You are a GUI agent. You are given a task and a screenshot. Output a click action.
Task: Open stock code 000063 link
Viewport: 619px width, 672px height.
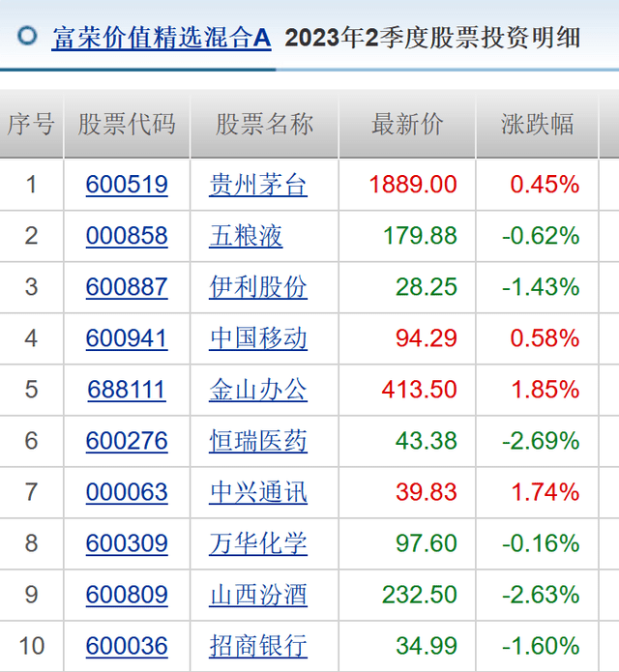(127, 492)
